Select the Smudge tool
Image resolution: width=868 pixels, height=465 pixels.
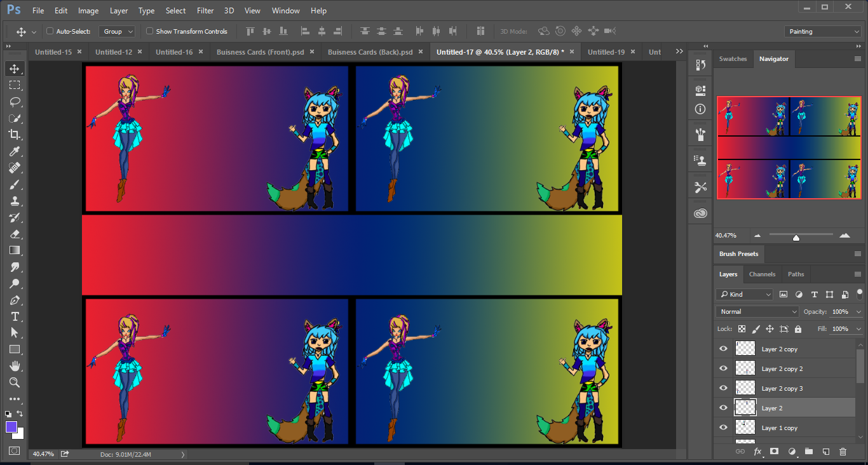pyautogui.click(x=14, y=267)
